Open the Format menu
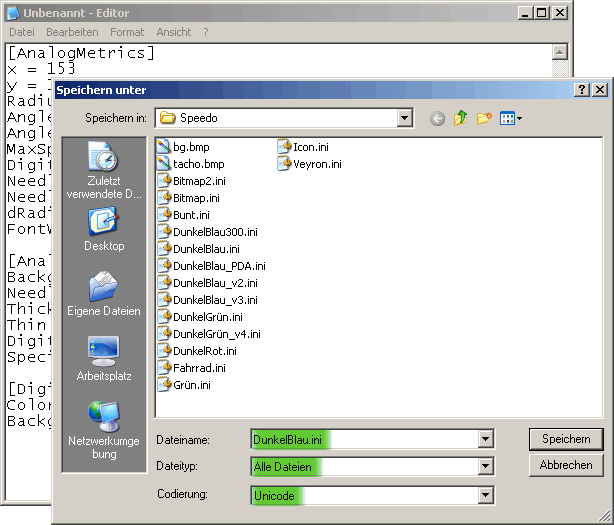This screenshot has width=614, height=525. click(127, 32)
